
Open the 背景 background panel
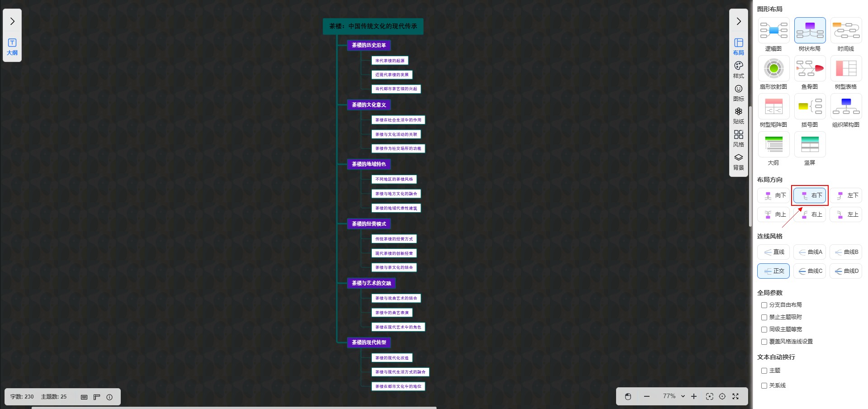pos(738,162)
